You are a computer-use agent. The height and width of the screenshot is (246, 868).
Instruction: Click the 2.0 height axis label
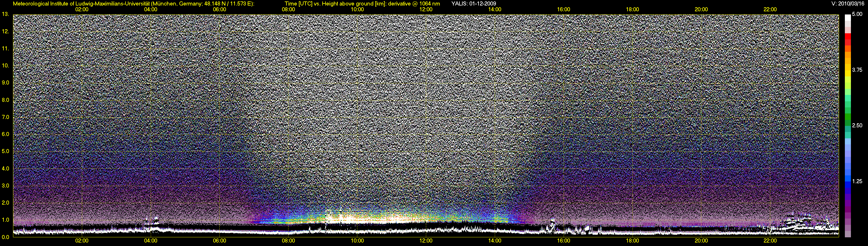click(x=5, y=203)
